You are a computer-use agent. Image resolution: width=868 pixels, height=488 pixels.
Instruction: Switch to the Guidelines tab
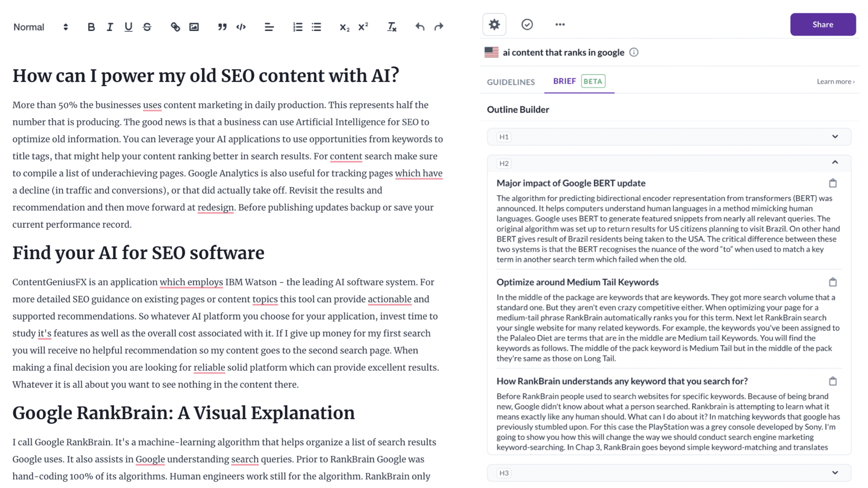click(511, 82)
